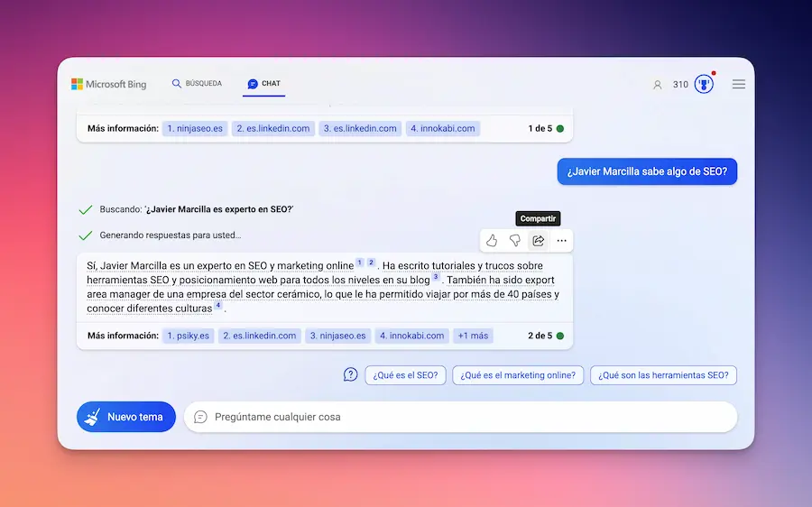
Task: Click the '1 de 5' counter
Action: 540,128
